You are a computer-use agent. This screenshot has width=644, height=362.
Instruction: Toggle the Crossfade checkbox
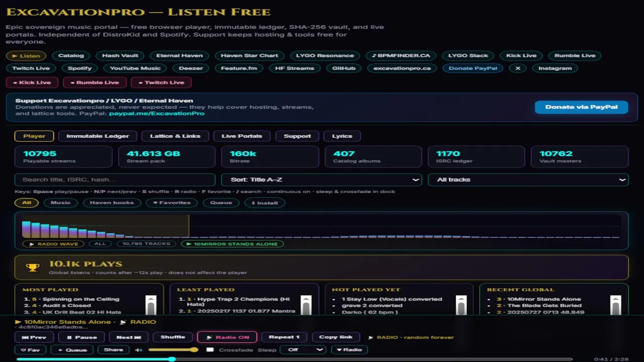[x=210, y=349]
